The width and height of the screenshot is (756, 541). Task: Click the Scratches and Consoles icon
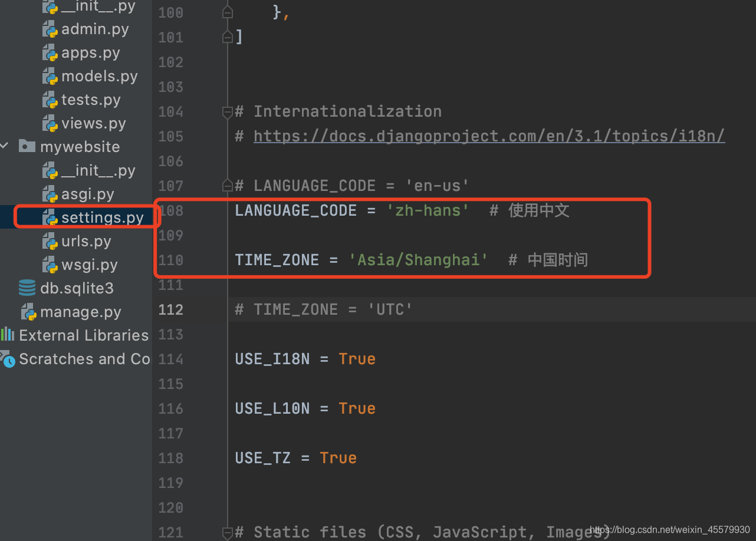coord(7,359)
